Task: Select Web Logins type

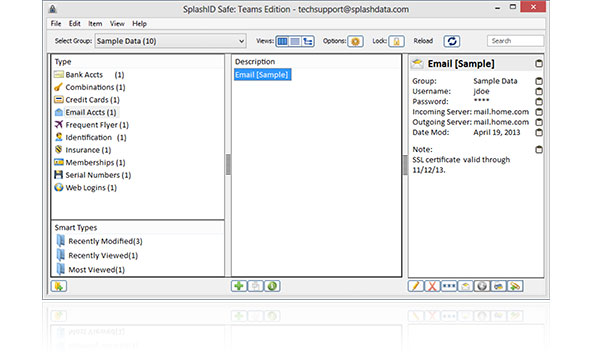Action: pyautogui.click(x=85, y=187)
